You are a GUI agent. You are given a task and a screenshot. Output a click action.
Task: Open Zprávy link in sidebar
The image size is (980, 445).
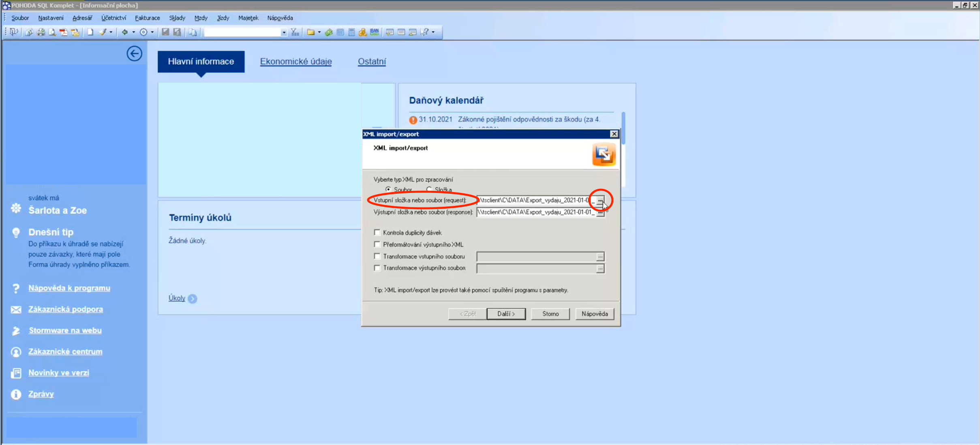[41, 394]
